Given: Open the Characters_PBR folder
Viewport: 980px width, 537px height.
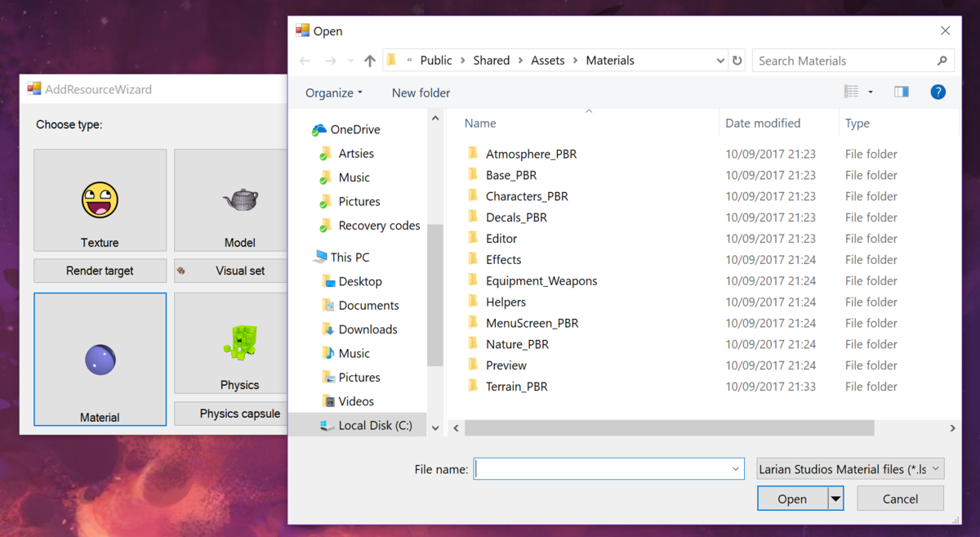Looking at the screenshot, I should tap(527, 196).
